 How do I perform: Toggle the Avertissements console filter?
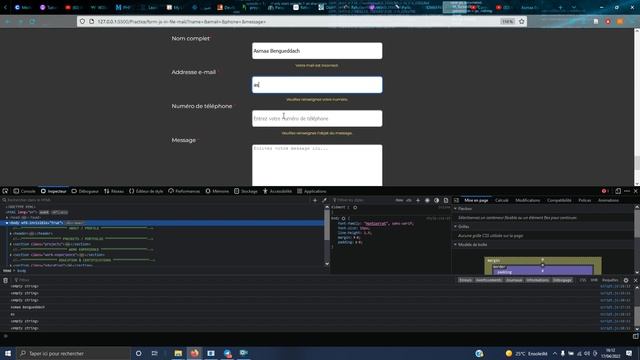pos(489,280)
